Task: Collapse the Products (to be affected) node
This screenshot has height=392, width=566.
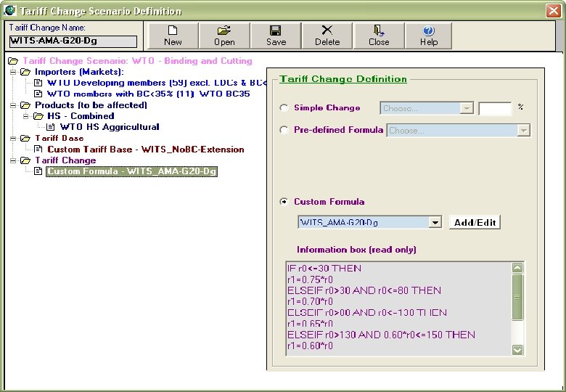Action: pos(13,105)
